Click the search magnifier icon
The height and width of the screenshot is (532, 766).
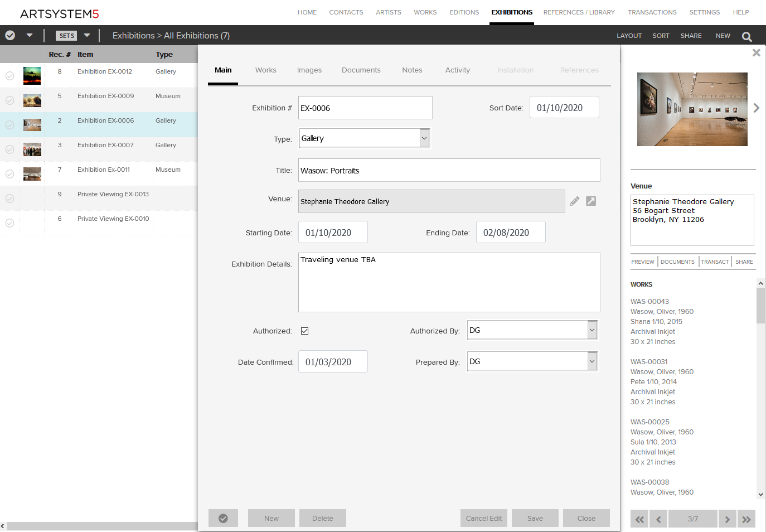(x=746, y=36)
